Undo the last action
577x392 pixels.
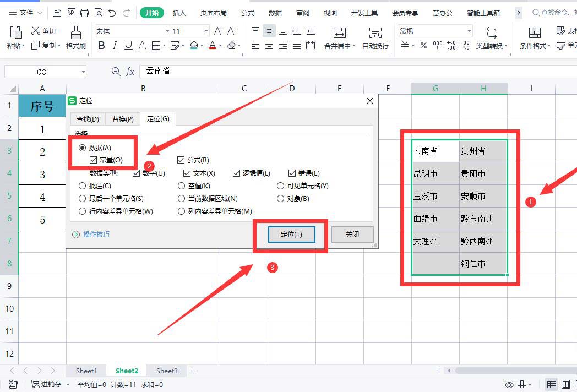[x=112, y=13]
